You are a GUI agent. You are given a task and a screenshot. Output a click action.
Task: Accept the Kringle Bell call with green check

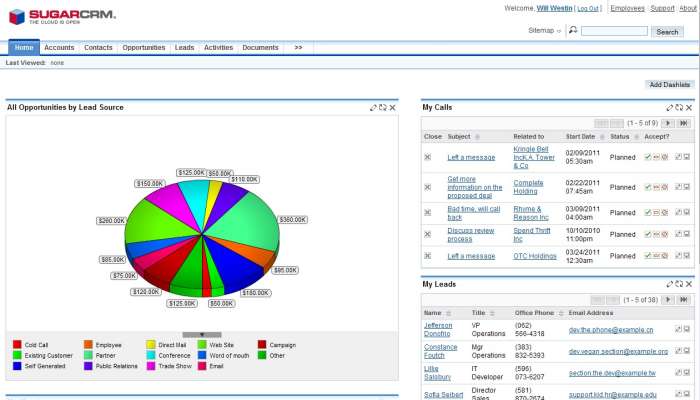(x=648, y=157)
